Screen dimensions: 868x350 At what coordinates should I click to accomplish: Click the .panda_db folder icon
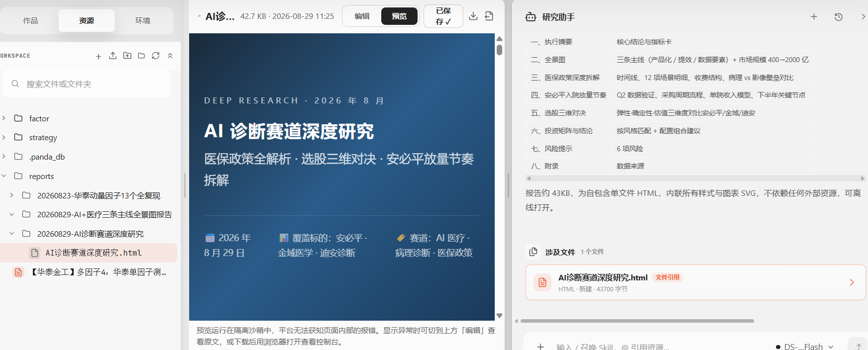pyautogui.click(x=18, y=156)
